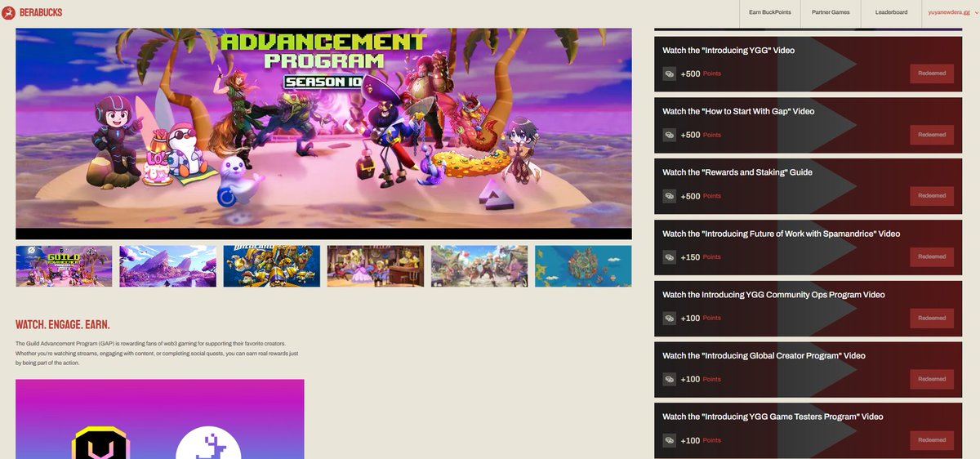980x459 pixels.
Task: Click points coin icon on How to Start With Gap quest
Action: point(669,135)
